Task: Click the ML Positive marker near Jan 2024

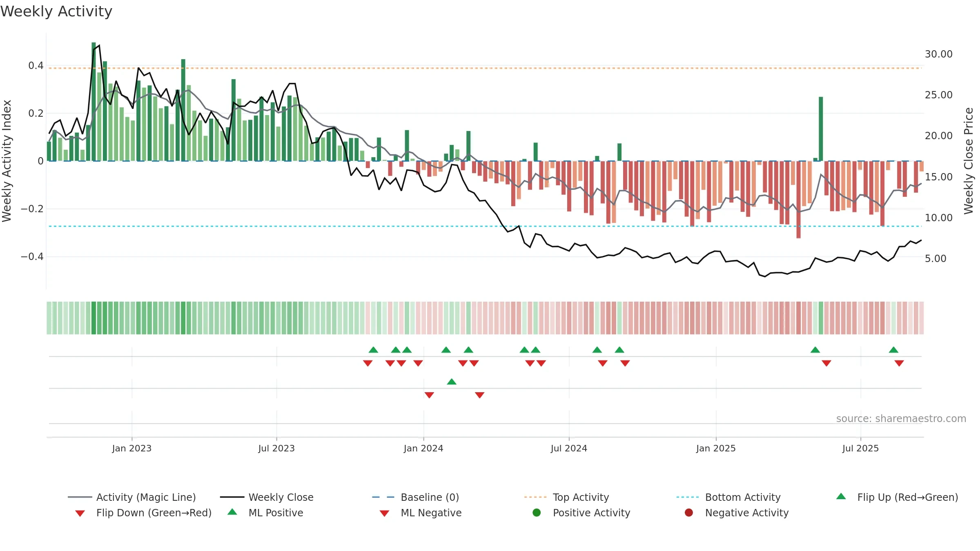Action: coord(452,382)
